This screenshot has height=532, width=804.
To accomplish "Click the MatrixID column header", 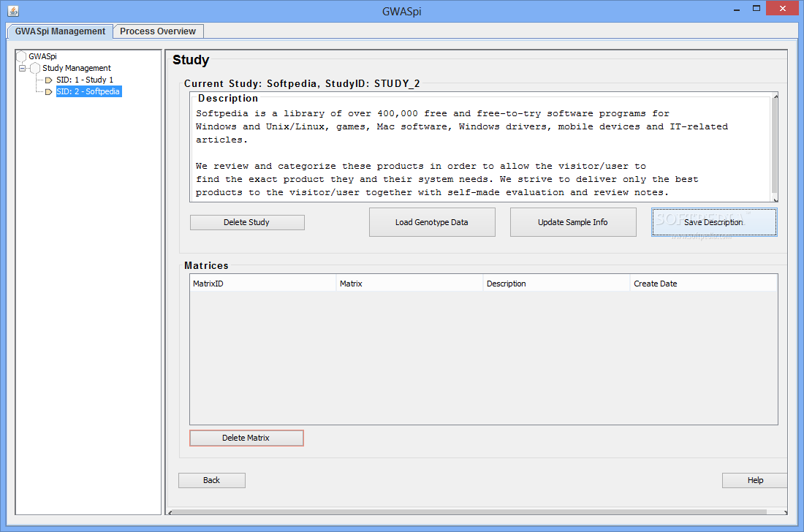I will (262, 284).
